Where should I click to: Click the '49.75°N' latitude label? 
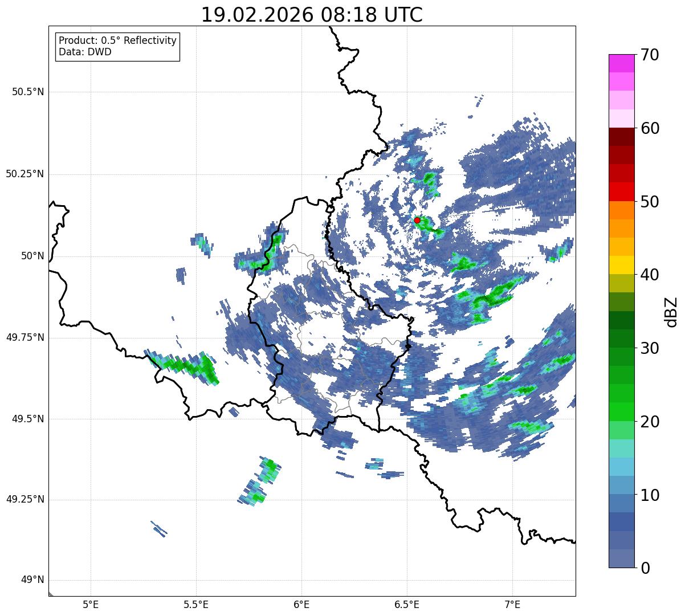click(25, 337)
